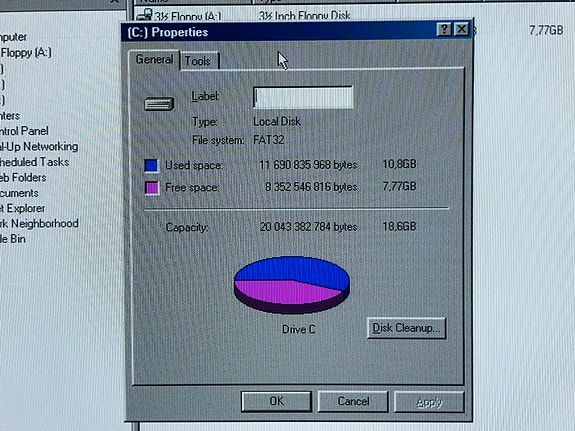Cancel the Properties dialog

(353, 401)
